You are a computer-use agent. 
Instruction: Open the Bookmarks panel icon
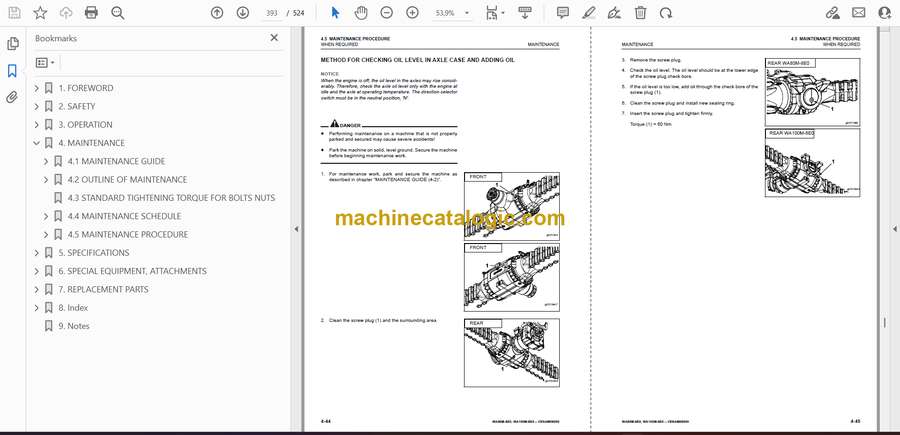click(13, 71)
